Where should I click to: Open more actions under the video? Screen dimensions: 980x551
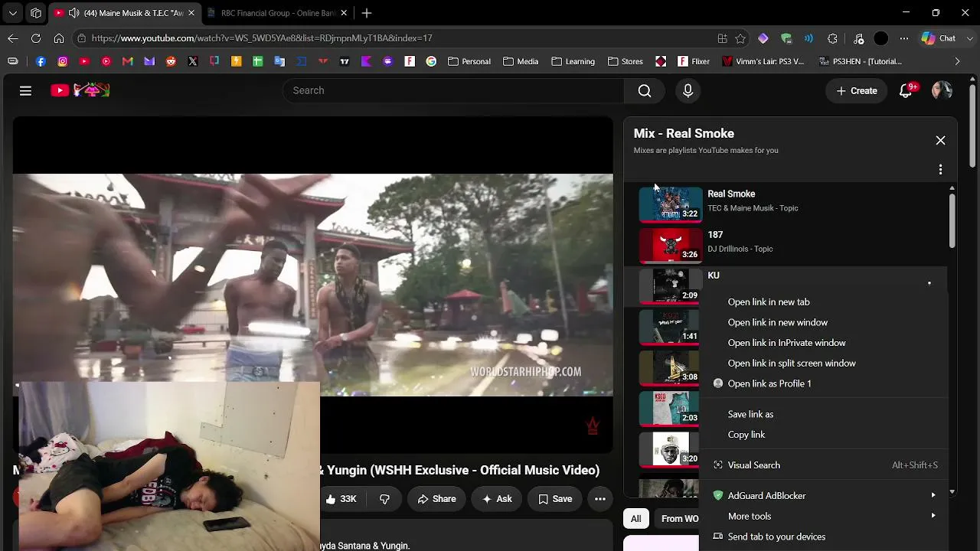point(600,499)
